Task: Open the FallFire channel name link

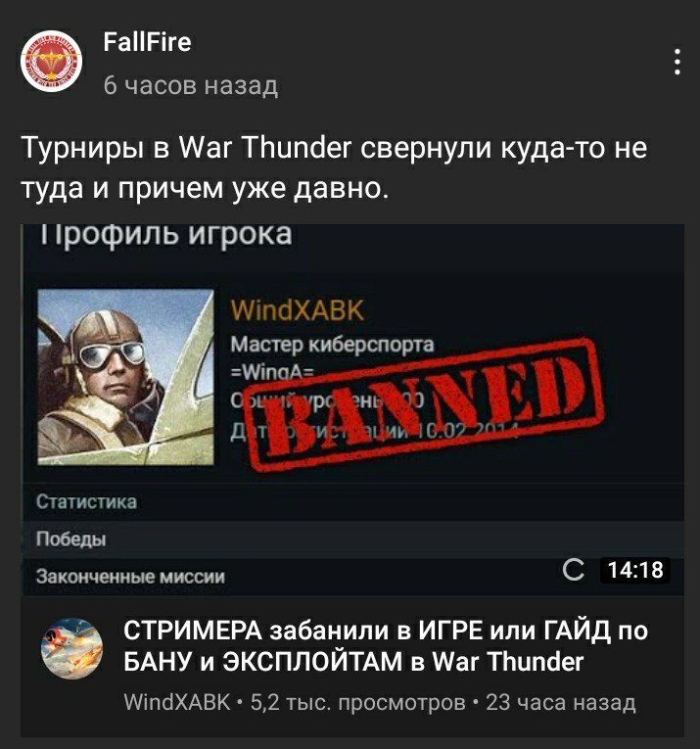Action: click(x=147, y=42)
